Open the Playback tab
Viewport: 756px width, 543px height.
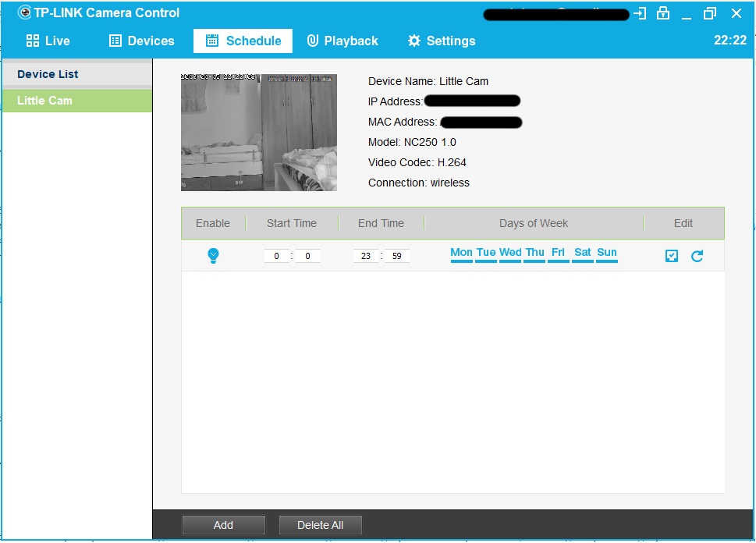click(342, 41)
